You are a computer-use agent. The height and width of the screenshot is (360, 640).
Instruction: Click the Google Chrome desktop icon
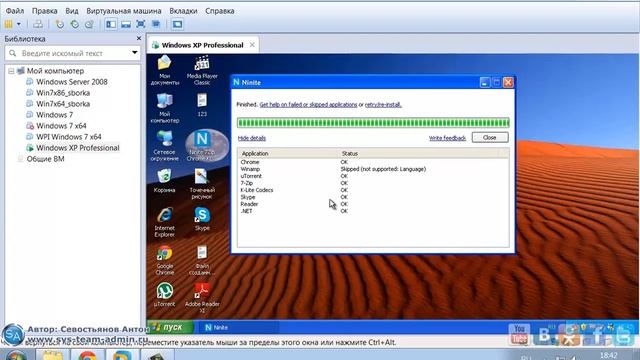pos(164,260)
